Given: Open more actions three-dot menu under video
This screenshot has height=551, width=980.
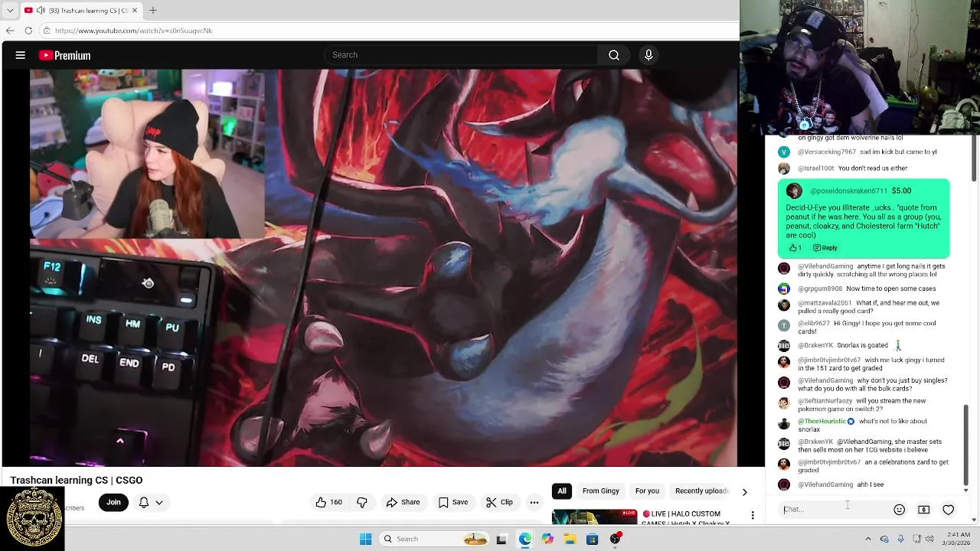Looking at the screenshot, I should tap(534, 502).
